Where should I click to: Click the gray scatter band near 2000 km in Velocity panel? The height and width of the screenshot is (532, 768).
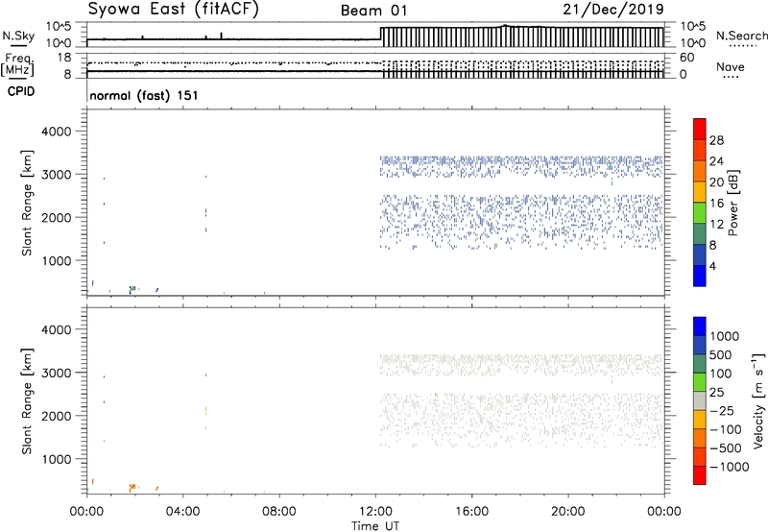521,420
